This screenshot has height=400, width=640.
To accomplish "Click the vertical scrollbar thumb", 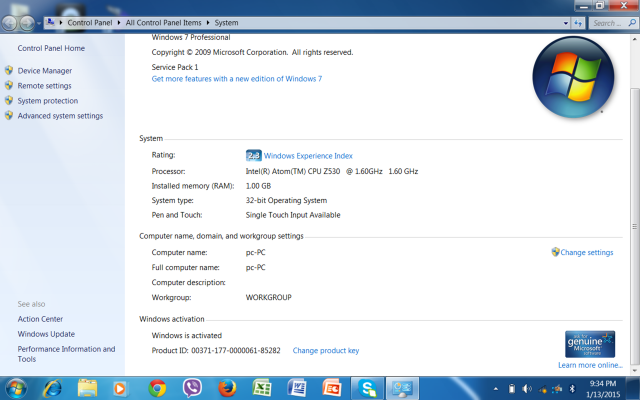I will point(635,226).
